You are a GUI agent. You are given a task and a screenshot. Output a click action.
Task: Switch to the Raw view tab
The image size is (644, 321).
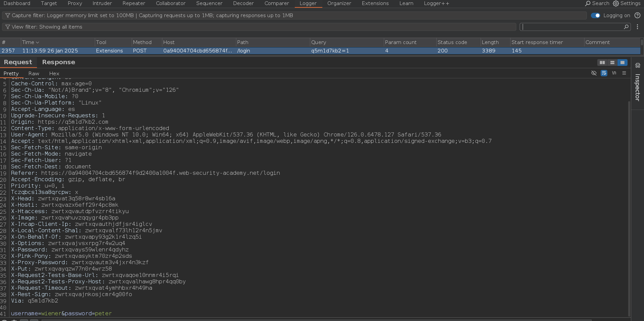[34, 74]
